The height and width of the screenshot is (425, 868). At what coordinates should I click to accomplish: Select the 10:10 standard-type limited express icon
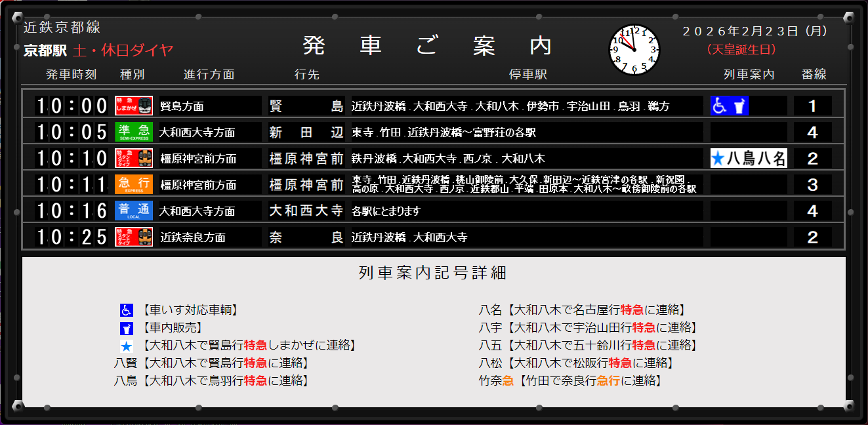[x=133, y=158]
